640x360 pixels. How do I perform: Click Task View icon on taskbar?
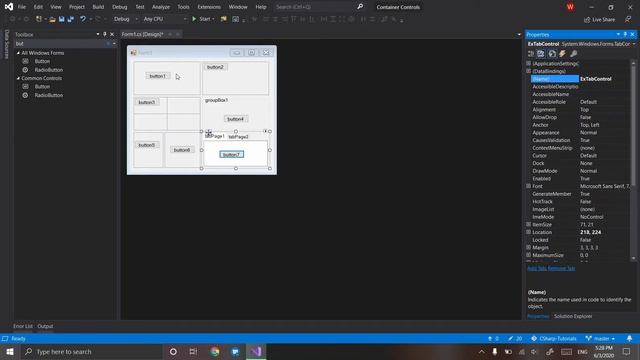coord(193,351)
